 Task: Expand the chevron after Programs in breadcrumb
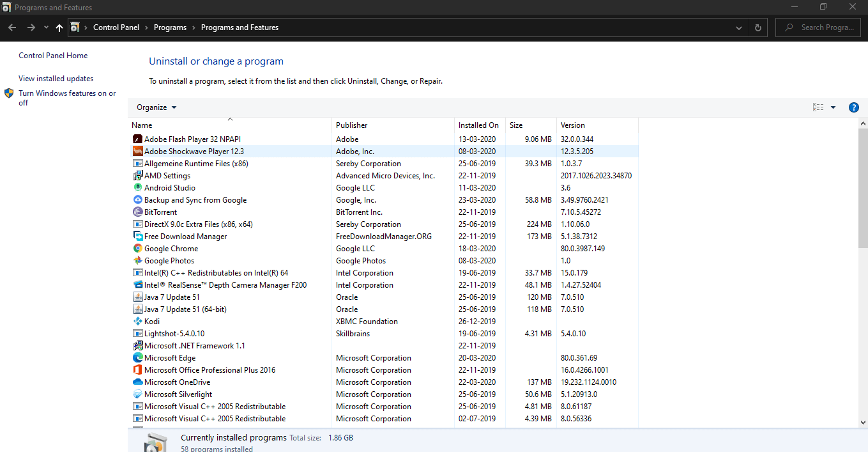194,27
